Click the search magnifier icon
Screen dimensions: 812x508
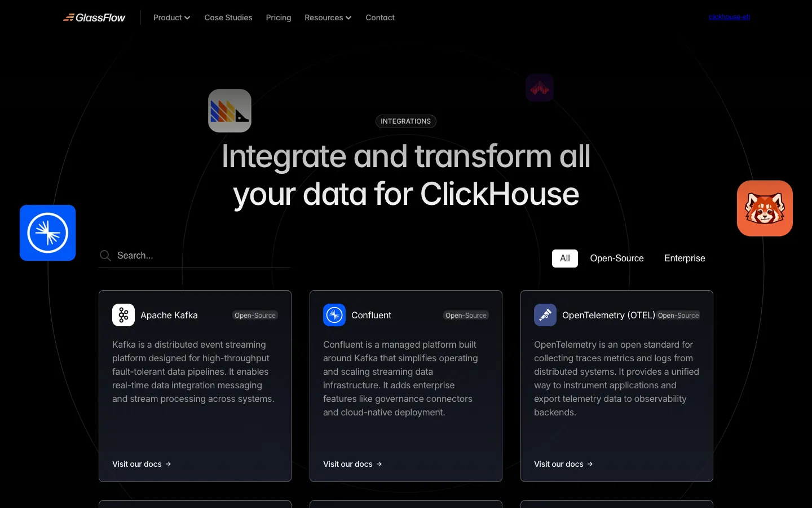[x=105, y=256]
